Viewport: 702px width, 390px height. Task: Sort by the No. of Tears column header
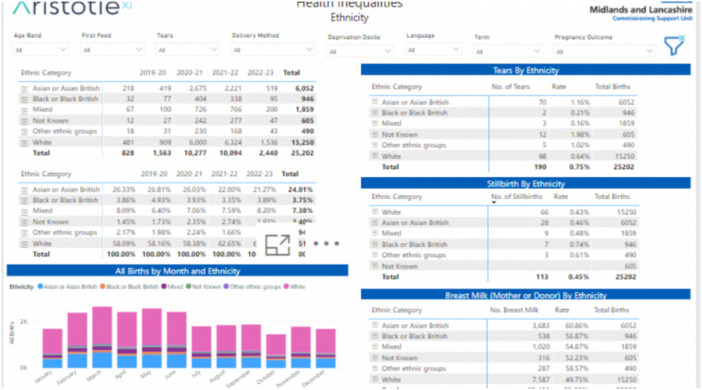510,86
